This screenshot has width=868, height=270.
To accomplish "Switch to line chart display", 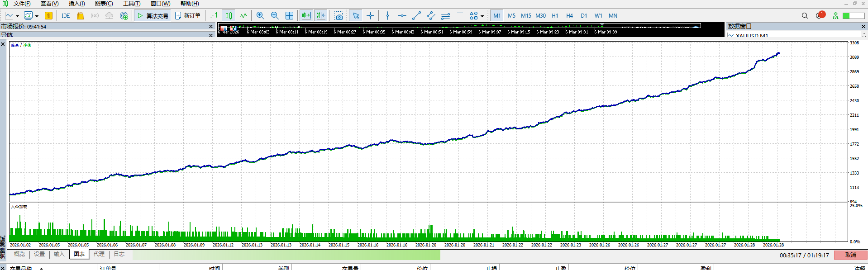I will click(243, 16).
